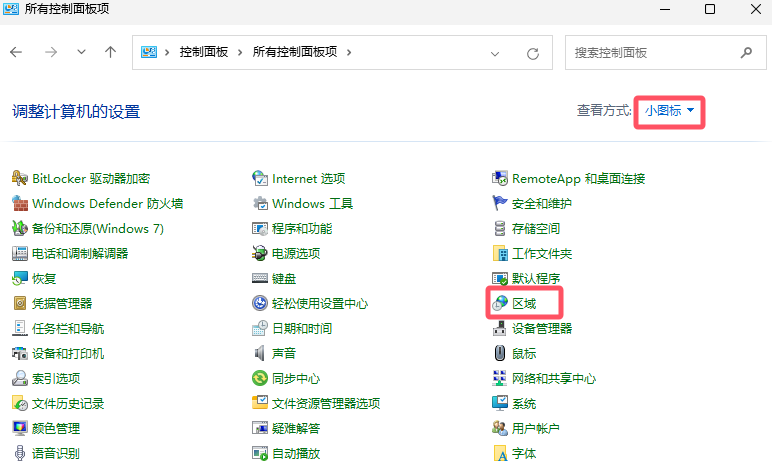Viewport: 772px width, 476px height.
Task: Open the 疑难解答 icon
Action: click(x=259, y=428)
